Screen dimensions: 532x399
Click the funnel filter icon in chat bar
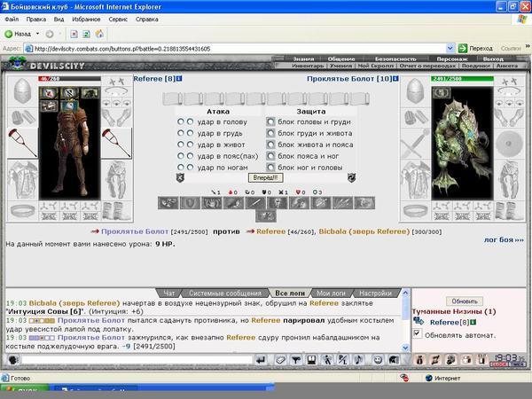pyautogui.click(x=296, y=360)
